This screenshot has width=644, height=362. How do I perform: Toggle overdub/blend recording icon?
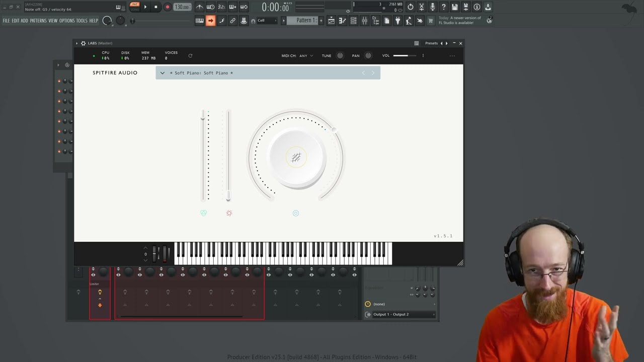(x=232, y=7)
